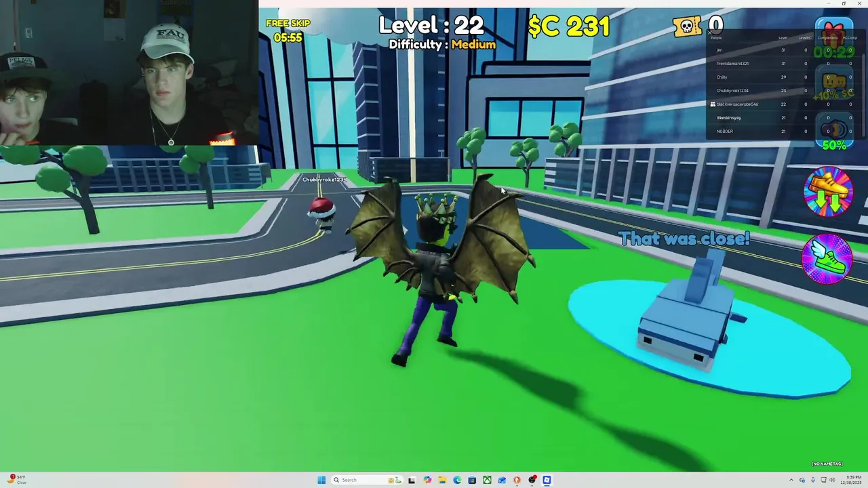
Task: Click the $C 231 currency counter
Action: (x=569, y=26)
